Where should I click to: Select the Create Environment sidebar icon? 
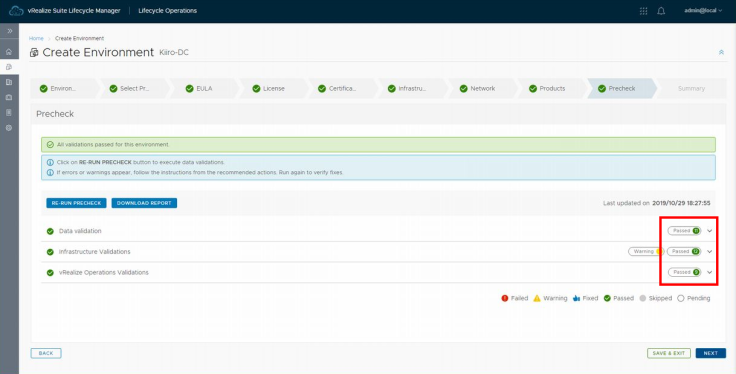point(9,67)
